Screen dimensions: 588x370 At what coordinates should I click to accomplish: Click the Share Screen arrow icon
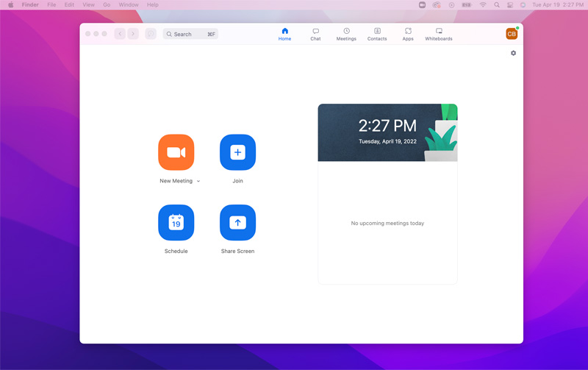tap(237, 223)
